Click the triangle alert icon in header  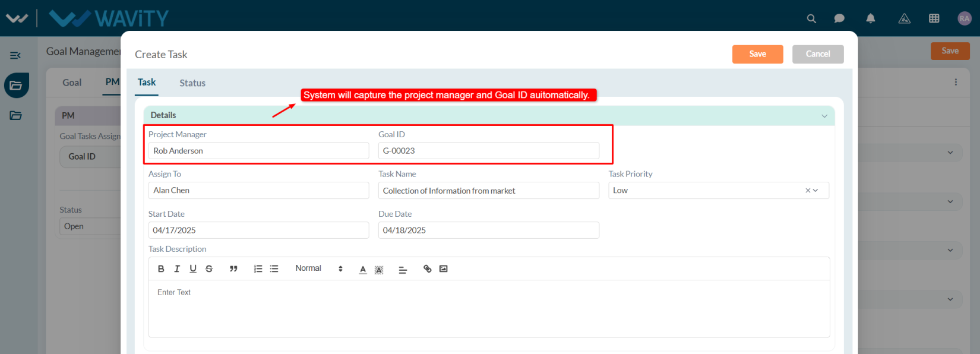pyautogui.click(x=905, y=18)
